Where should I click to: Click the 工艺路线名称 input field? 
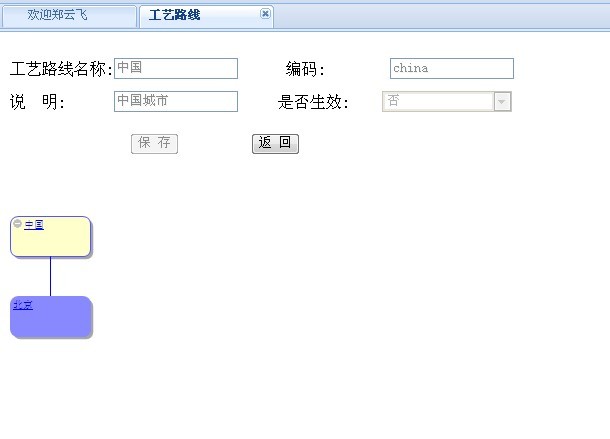176,68
